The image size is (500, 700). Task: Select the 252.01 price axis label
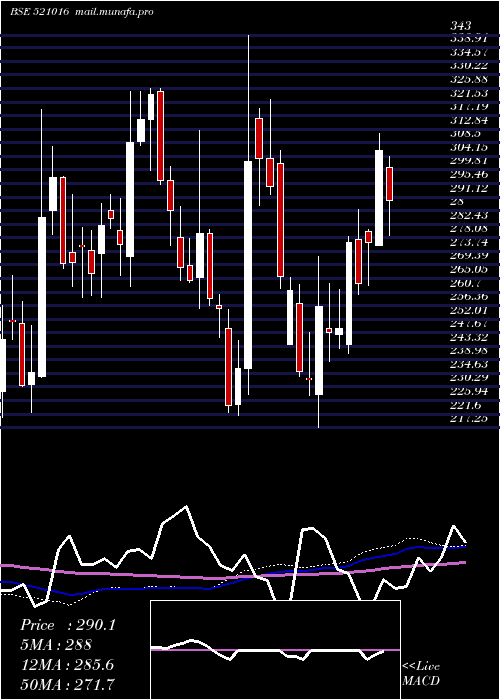(469, 310)
